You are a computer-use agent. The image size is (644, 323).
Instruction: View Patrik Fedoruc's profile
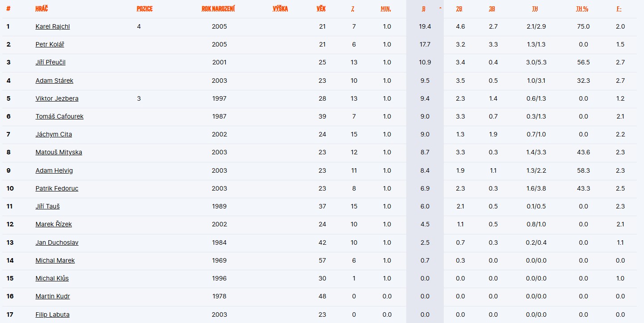pos(57,188)
